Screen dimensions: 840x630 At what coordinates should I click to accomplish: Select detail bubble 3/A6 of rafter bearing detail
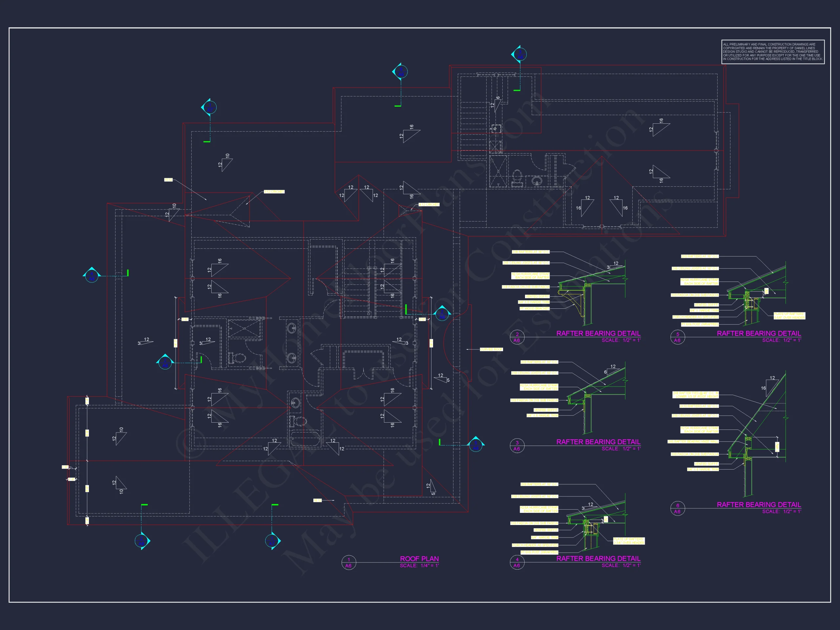pos(517,446)
